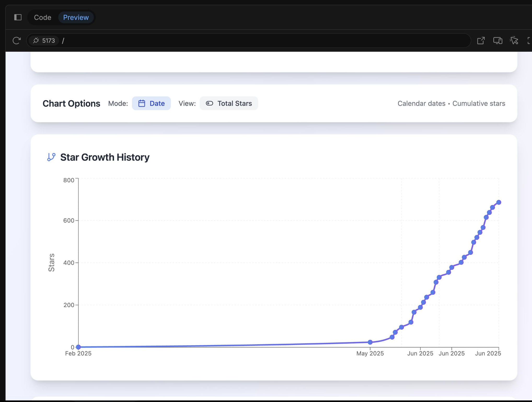Open preview in new tab icon
The height and width of the screenshot is (402, 532).
pos(481,41)
